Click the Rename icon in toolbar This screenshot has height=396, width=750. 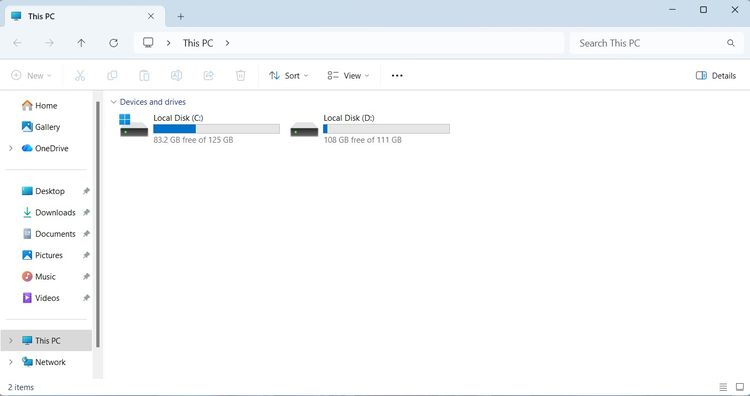click(x=176, y=76)
